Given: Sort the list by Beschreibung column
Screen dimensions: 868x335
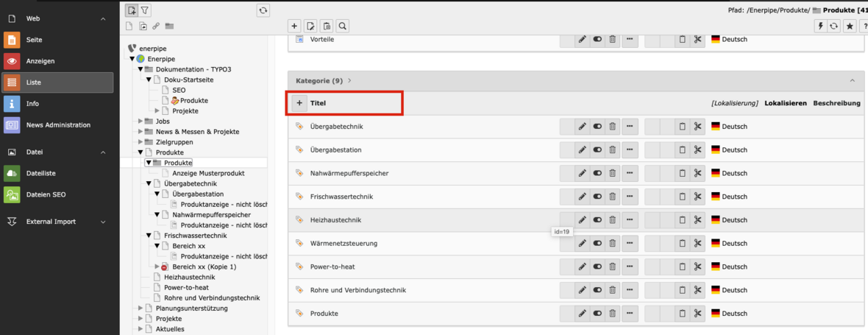Looking at the screenshot, I should click(x=836, y=103).
